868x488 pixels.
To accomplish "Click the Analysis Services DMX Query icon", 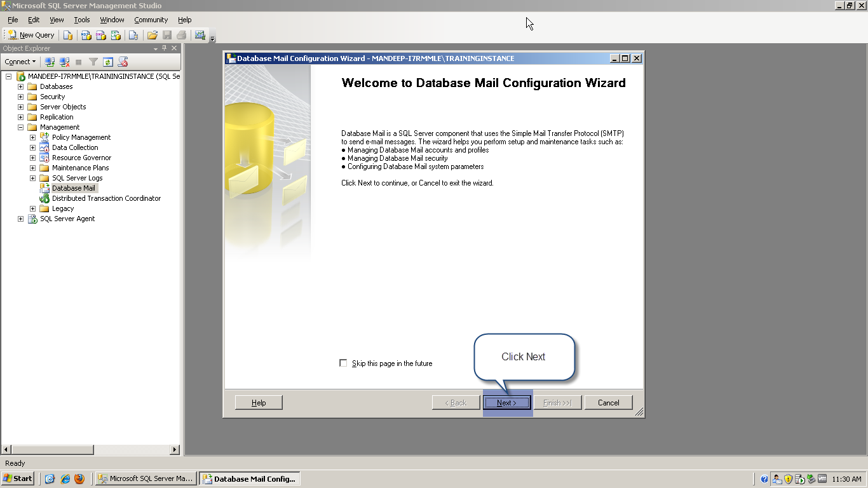I will (100, 35).
